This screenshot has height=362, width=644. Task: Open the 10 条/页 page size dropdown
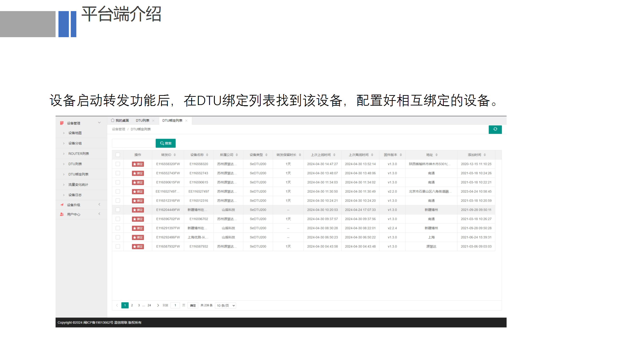226,305
